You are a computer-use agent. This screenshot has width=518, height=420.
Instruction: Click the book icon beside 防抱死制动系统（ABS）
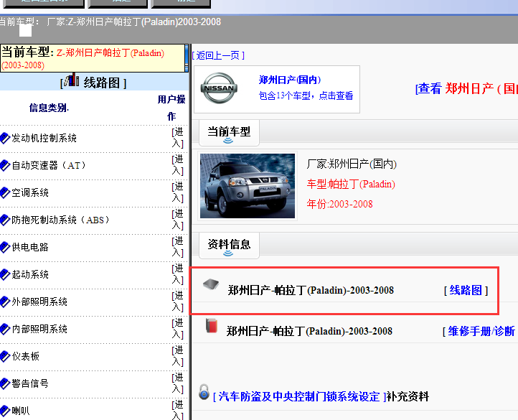click(x=5, y=220)
